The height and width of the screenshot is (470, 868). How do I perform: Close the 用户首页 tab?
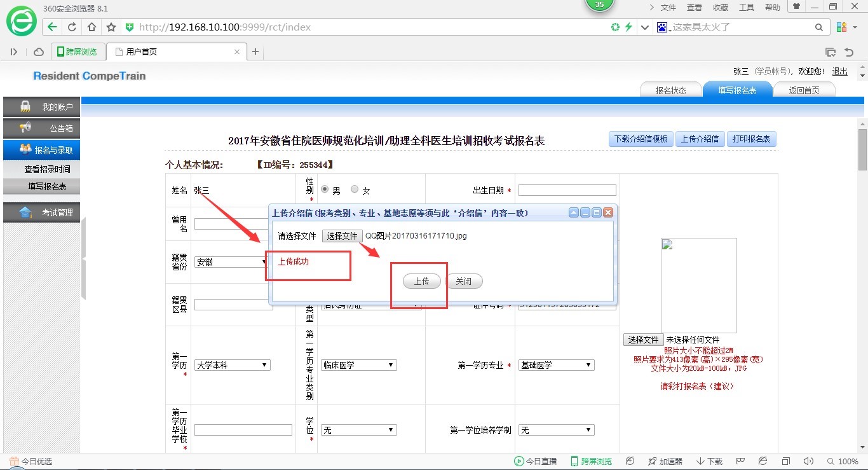point(238,52)
